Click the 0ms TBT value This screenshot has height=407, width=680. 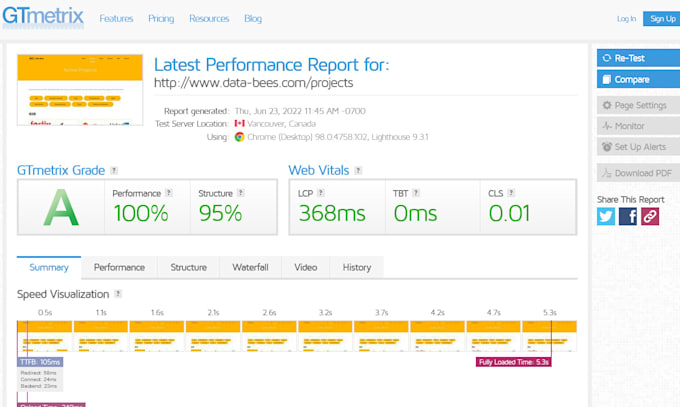tap(415, 213)
